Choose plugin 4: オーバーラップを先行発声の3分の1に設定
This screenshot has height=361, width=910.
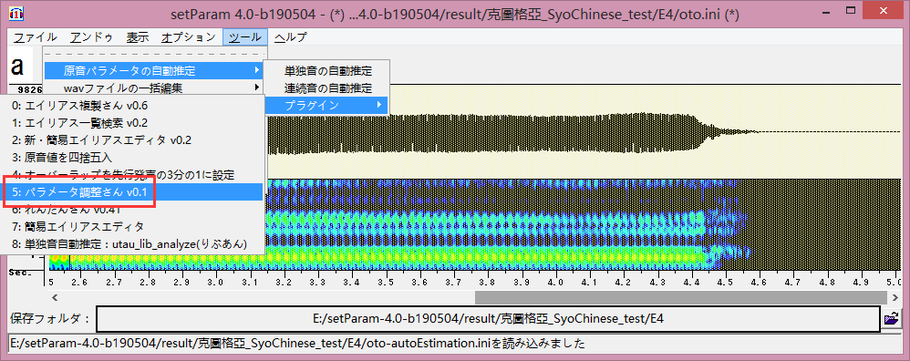coord(132,174)
